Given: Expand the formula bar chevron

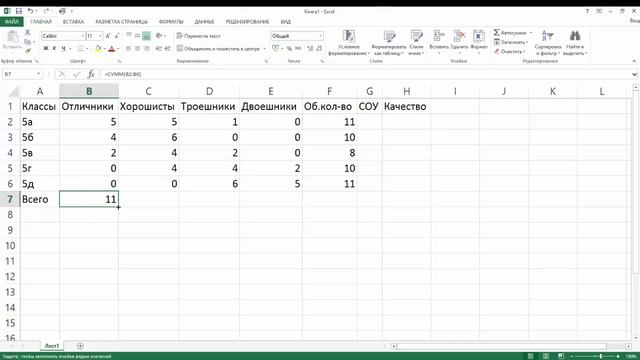Looking at the screenshot, I should click(634, 74).
